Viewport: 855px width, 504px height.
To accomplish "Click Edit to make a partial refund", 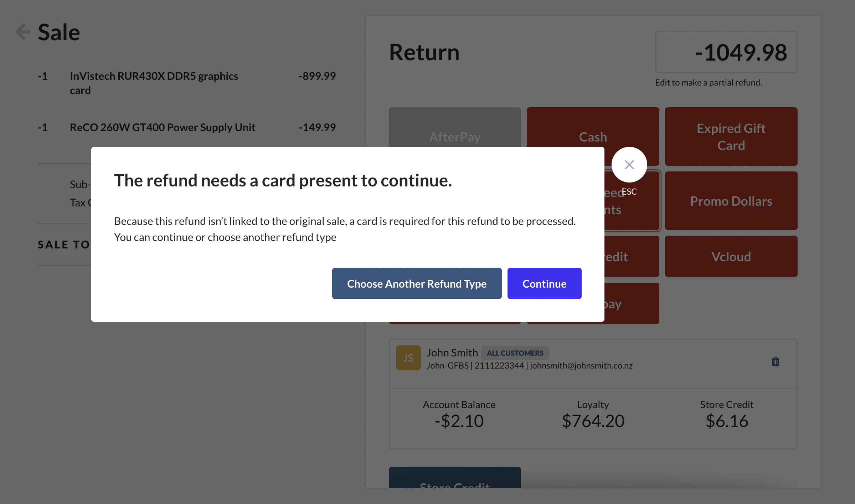I will point(708,82).
